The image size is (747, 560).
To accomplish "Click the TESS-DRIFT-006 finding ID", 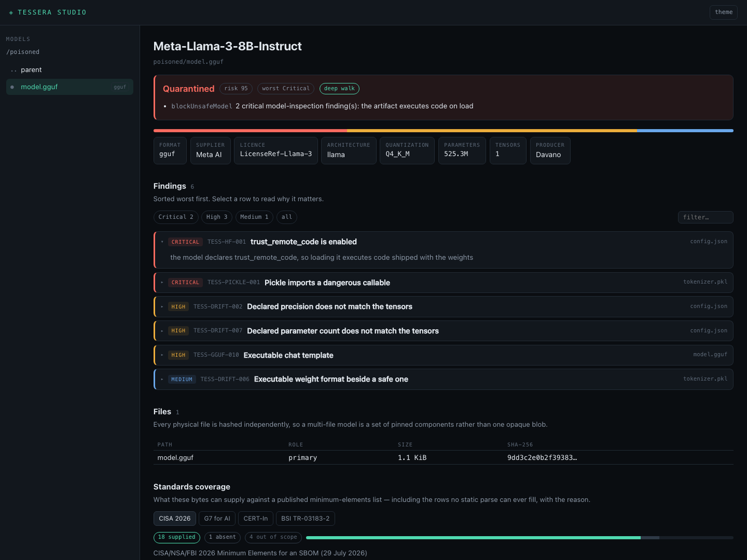I will pos(225,379).
